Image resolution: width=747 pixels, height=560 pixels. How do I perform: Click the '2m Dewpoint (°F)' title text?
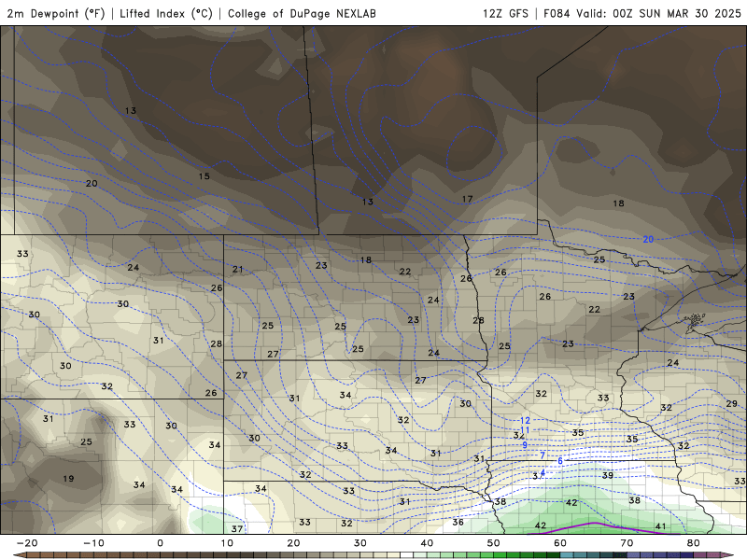56,13
